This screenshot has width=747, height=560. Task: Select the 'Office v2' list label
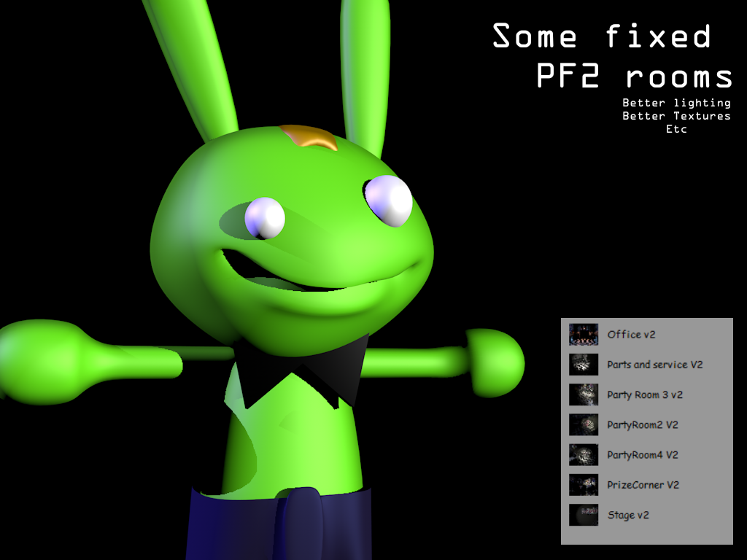[x=631, y=335]
